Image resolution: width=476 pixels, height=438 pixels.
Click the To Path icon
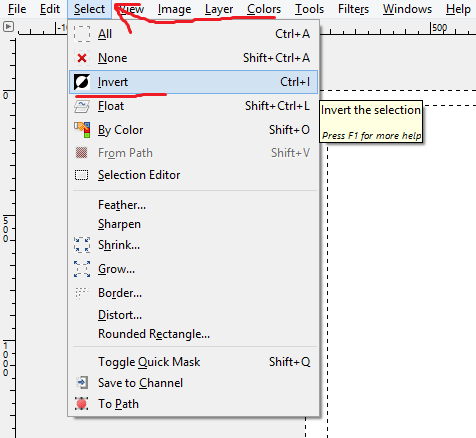click(x=82, y=404)
